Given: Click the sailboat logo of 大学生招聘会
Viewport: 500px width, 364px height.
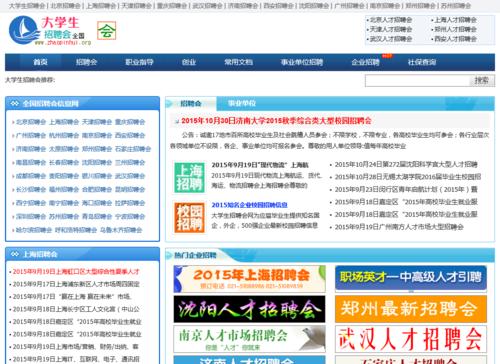Looking at the screenshot, I should (24, 30).
